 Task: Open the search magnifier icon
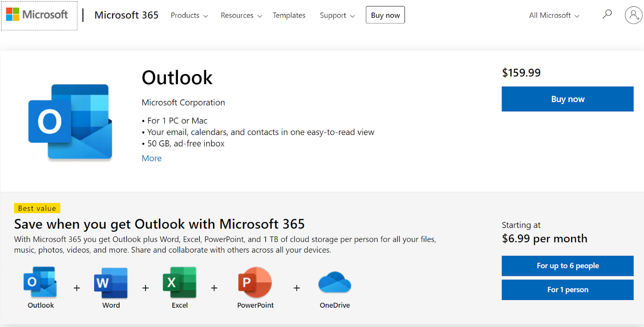[607, 14]
